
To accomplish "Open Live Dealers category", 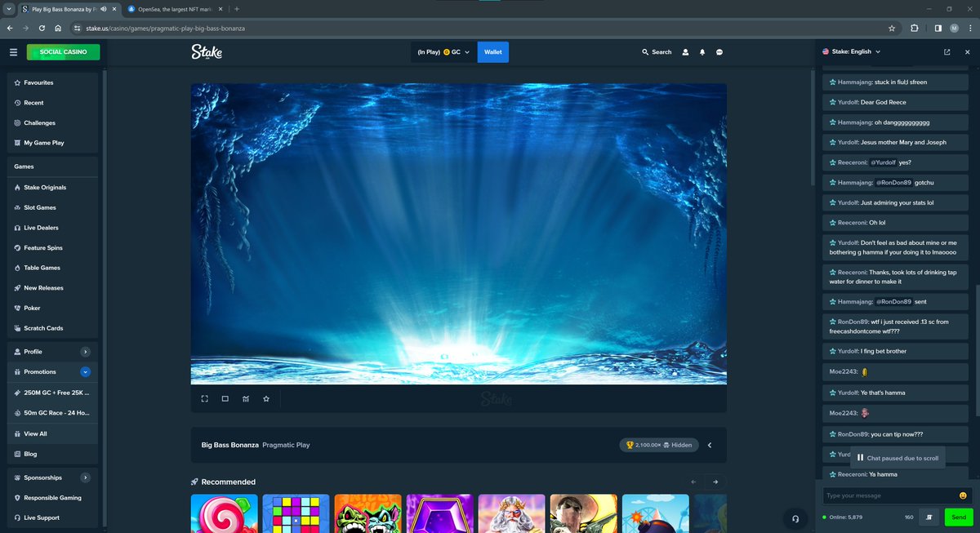I will [53, 228].
